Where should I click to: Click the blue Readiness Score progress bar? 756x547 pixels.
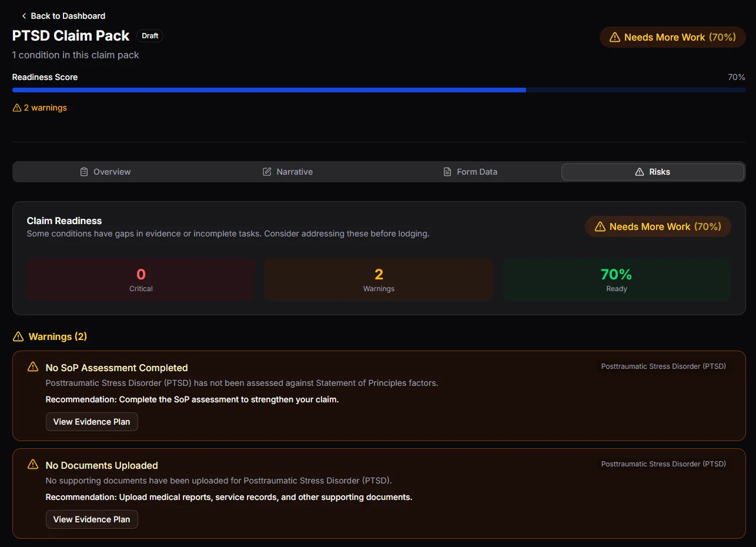(x=269, y=90)
